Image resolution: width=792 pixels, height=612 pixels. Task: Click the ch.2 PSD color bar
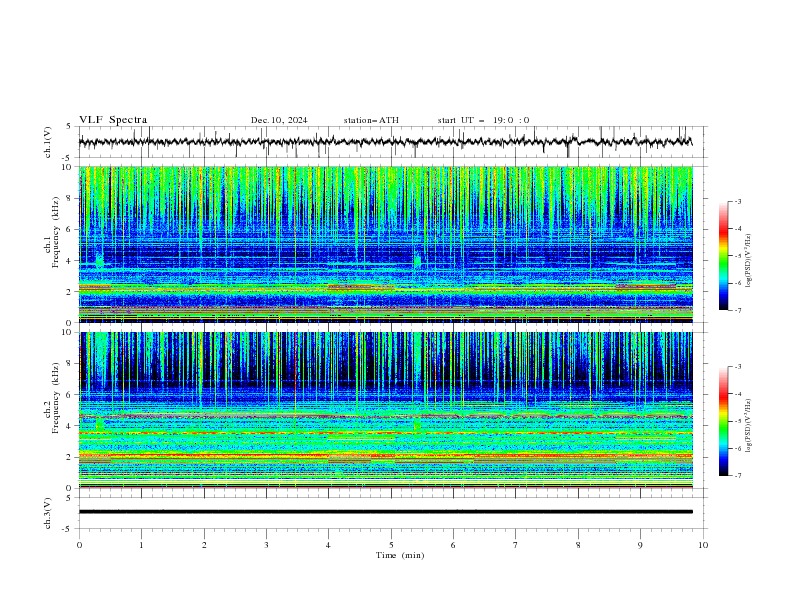(x=723, y=421)
